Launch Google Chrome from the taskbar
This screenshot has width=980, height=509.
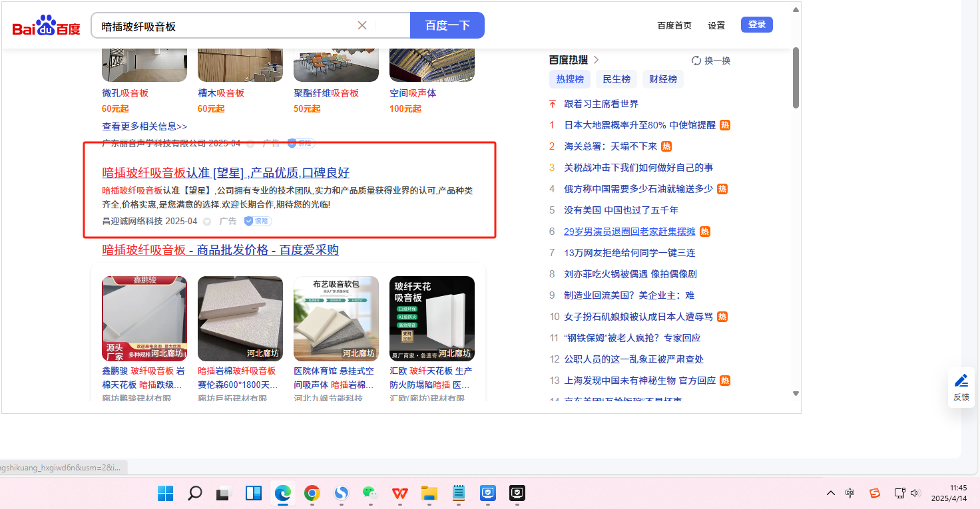click(312, 493)
